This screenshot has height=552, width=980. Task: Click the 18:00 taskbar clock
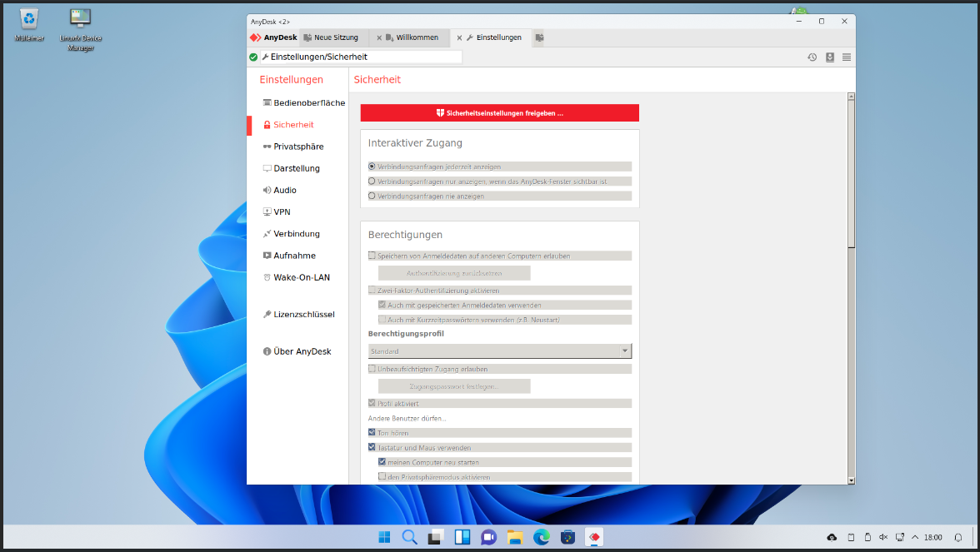933,537
